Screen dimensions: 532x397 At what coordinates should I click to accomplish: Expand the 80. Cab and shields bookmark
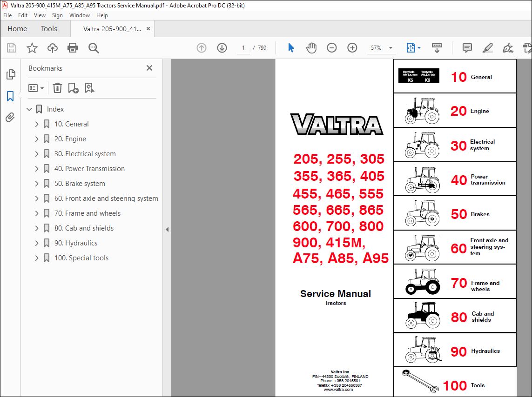click(37, 228)
